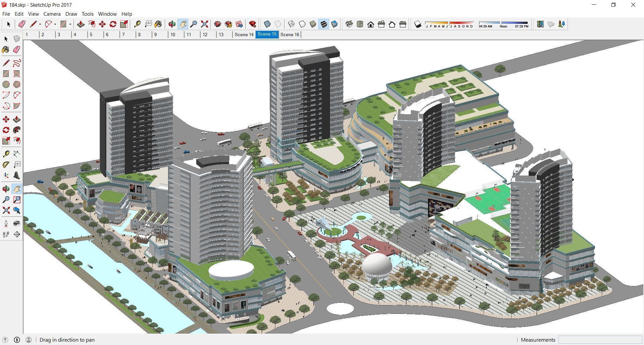The width and height of the screenshot is (644, 345).
Task: Toggle X-Ray face style
Action: 267,24
